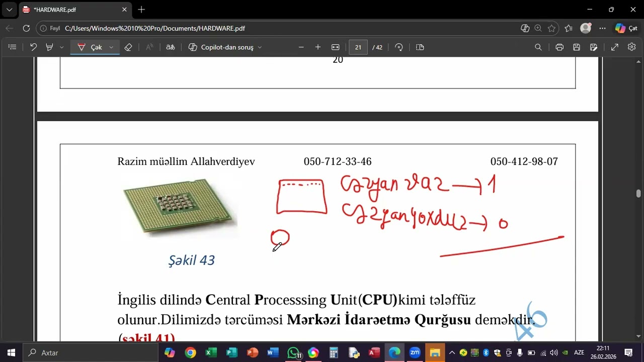The height and width of the screenshot is (362, 644).
Task: Select the highlighter tool
Action: click(49, 47)
